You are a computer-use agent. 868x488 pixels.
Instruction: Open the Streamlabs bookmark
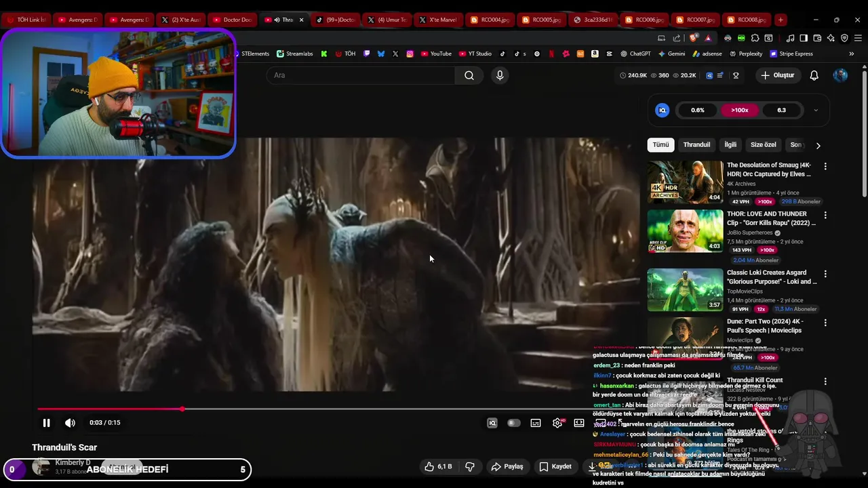(x=295, y=54)
